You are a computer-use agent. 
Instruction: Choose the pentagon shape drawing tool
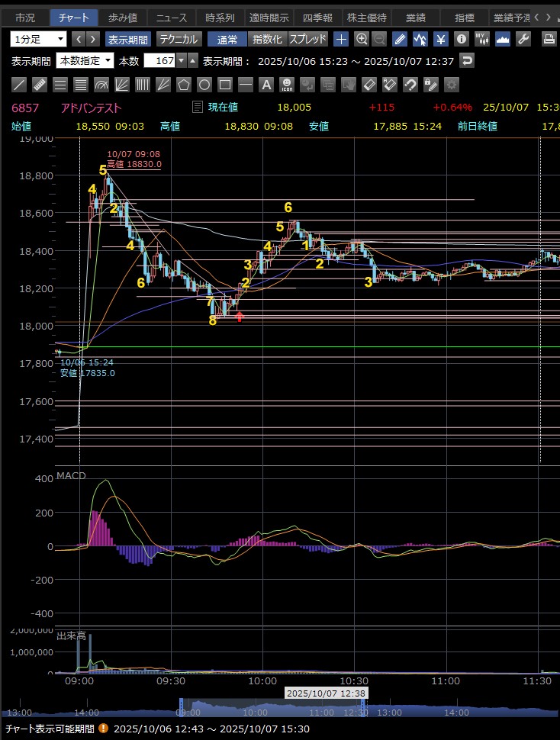click(184, 85)
